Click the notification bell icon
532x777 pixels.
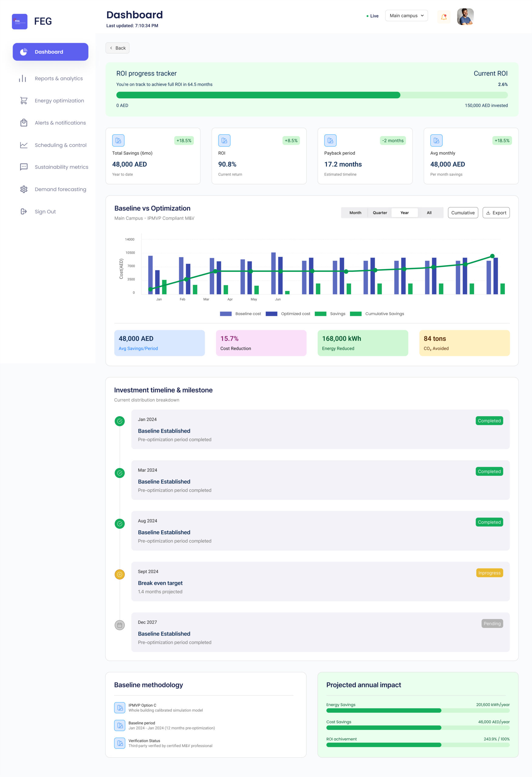coord(443,17)
